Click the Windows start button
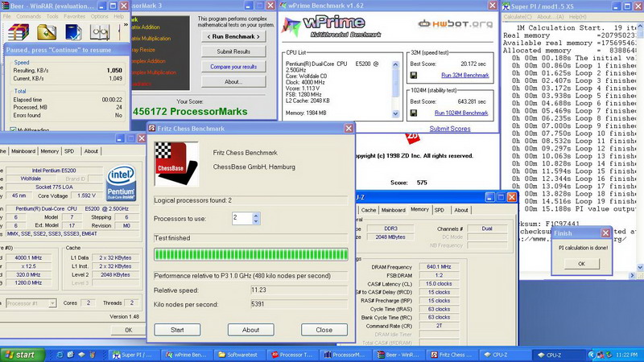The width and height of the screenshot is (644, 362). click(22, 355)
